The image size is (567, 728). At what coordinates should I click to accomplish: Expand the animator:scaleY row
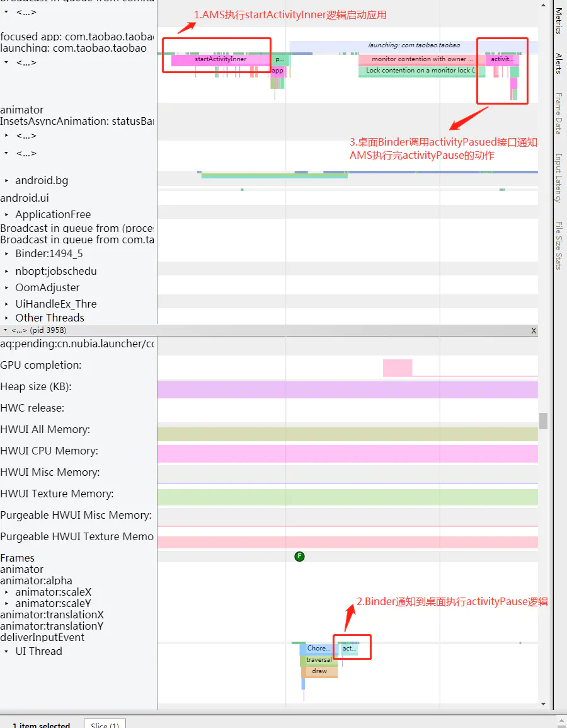(6, 604)
